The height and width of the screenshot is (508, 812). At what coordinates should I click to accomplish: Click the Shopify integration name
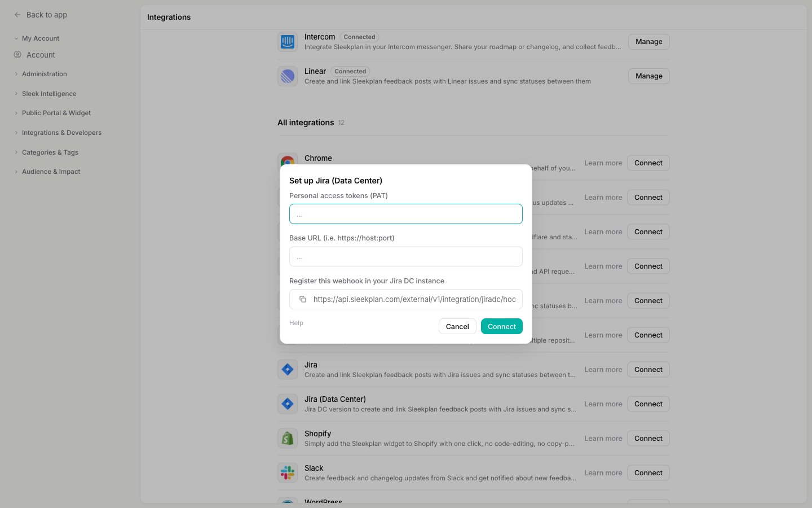[x=317, y=433]
